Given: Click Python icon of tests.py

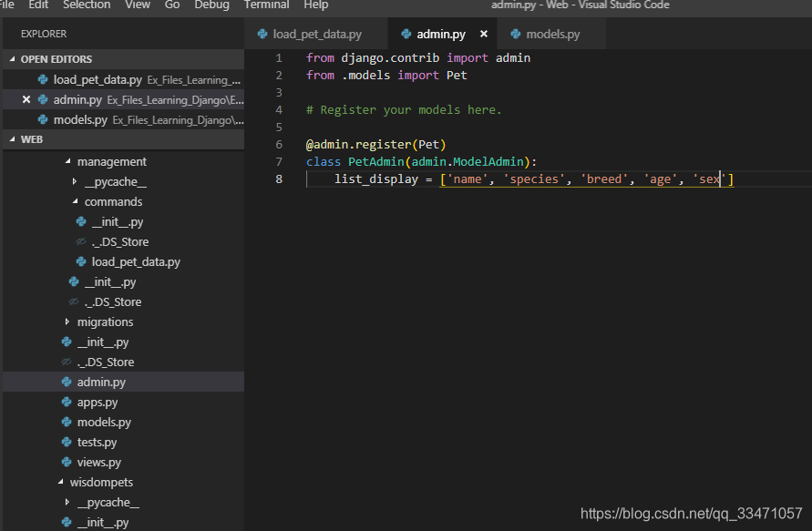Looking at the screenshot, I should (67, 442).
